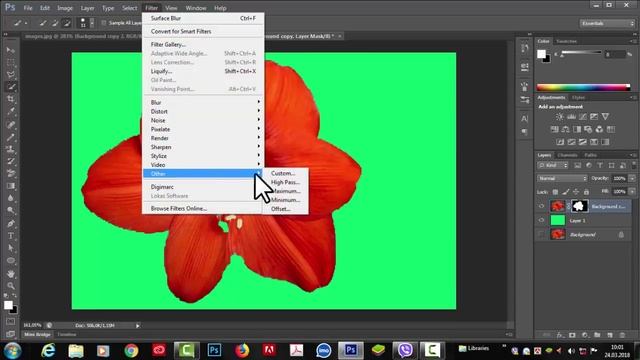This screenshot has height=360, width=640.
Task: Choose Liquify from the Filter menu
Action: (202, 71)
